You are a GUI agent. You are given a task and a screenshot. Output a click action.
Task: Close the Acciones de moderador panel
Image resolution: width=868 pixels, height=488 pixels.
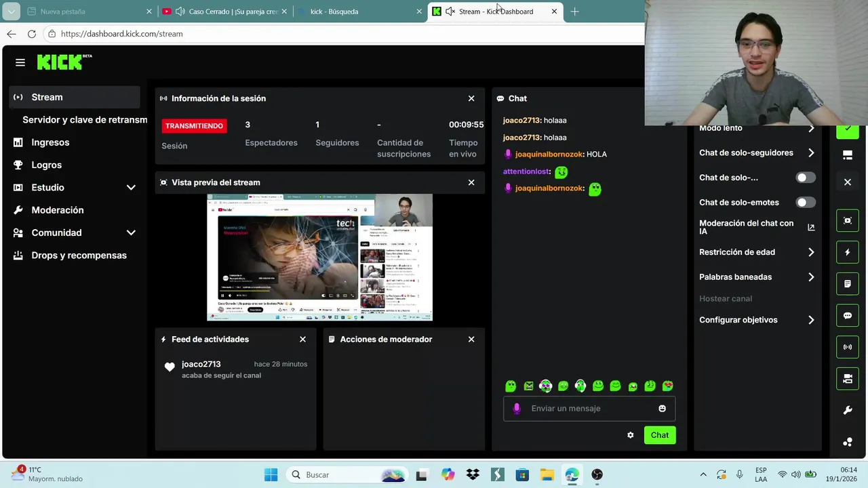pyautogui.click(x=471, y=339)
